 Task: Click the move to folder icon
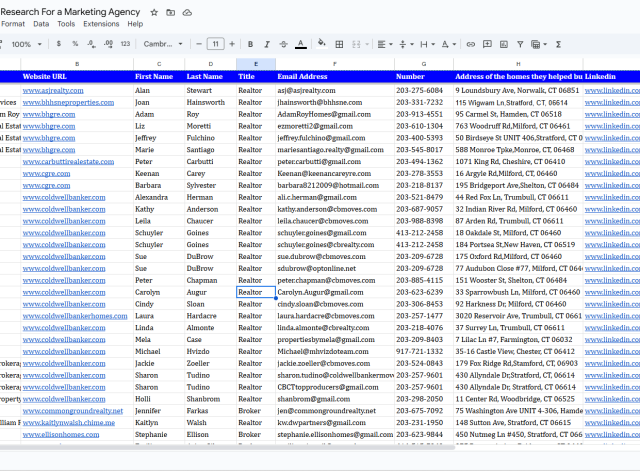click(x=171, y=13)
